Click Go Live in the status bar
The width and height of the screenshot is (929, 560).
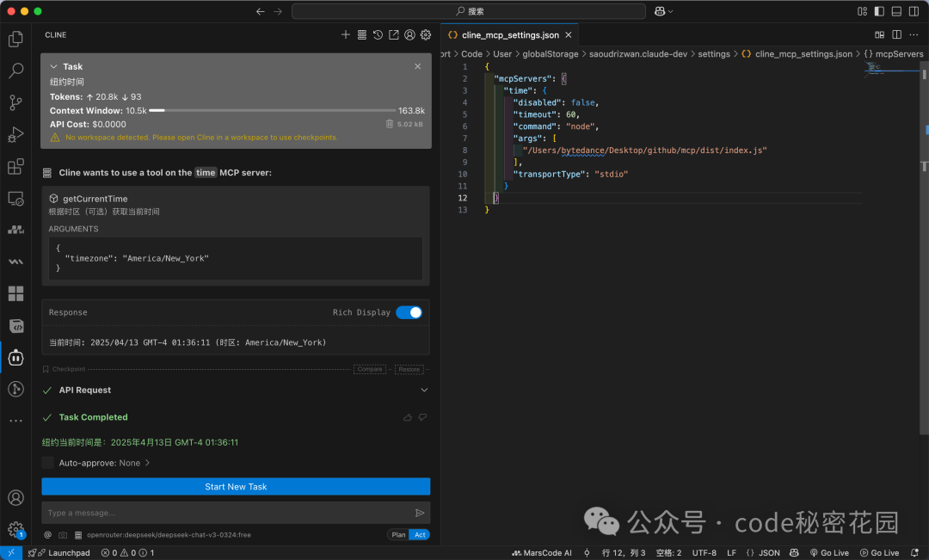coord(828,553)
